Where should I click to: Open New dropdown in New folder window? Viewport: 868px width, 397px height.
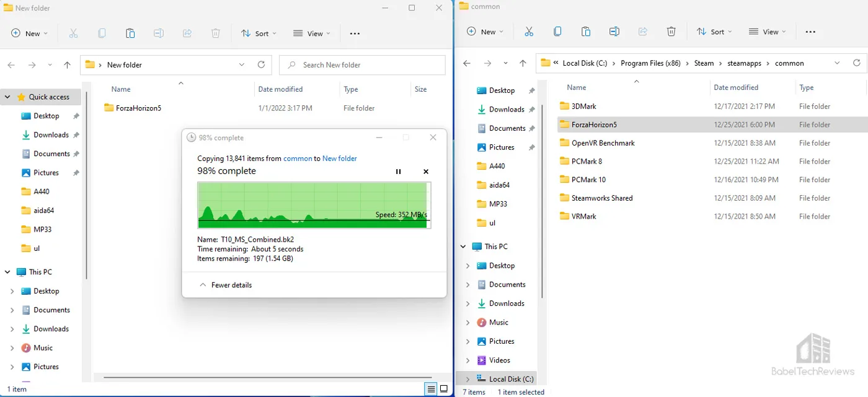29,33
